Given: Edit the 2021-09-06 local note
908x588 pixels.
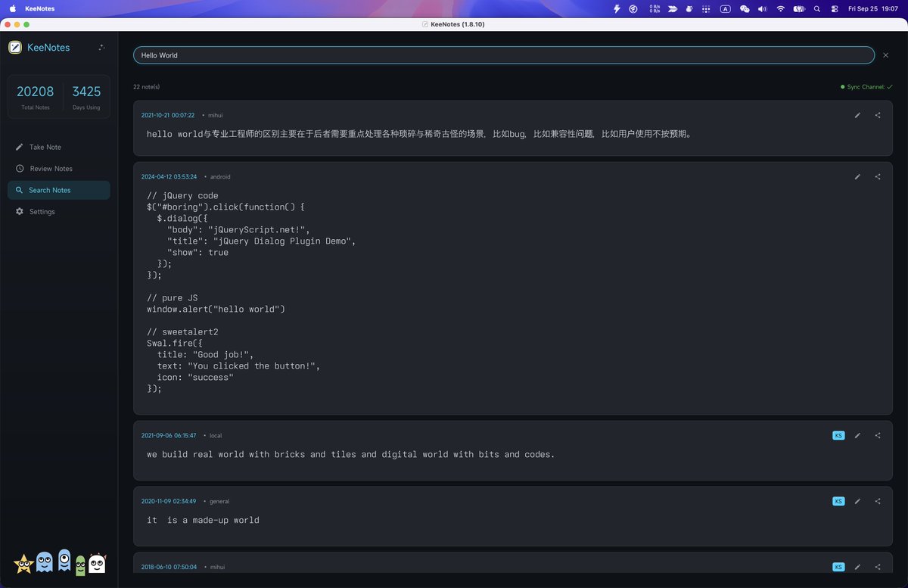Looking at the screenshot, I should click(857, 435).
